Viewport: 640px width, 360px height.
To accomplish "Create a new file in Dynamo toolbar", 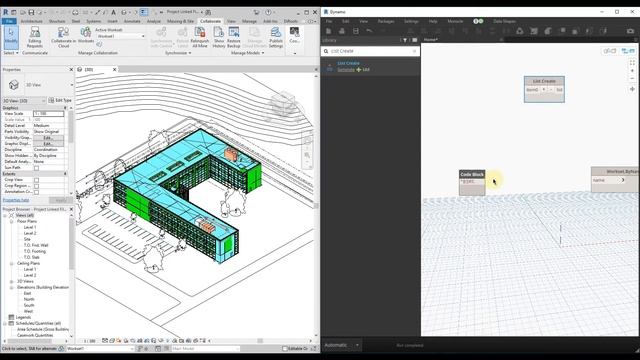I will point(329,31).
